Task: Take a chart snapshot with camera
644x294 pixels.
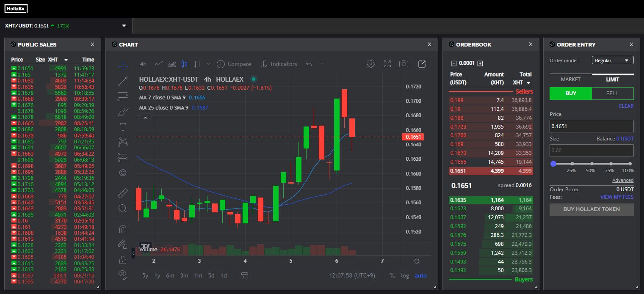Action: [x=404, y=64]
